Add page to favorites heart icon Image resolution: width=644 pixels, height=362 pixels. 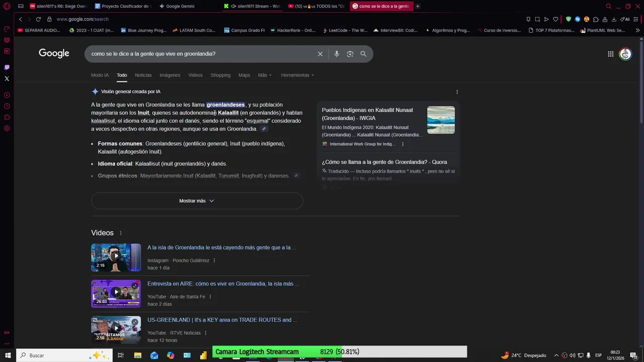tap(555, 19)
